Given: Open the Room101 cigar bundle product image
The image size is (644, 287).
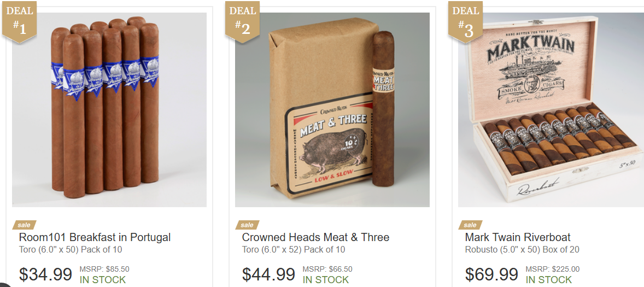Looking at the screenshot, I should tap(109, 110).
